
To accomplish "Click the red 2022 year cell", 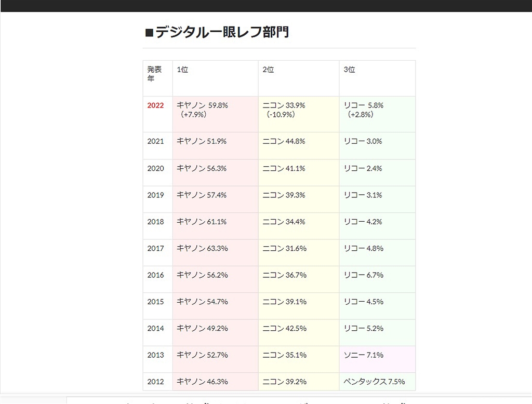I will (155, 105).
